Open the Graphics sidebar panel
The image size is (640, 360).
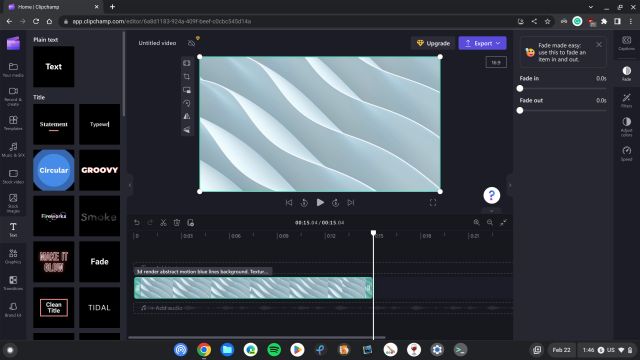[13, 256]
